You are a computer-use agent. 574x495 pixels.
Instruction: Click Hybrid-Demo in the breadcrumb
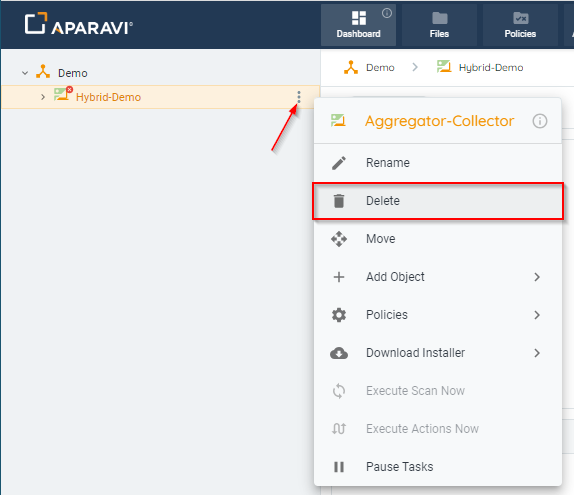click(491, 68)
